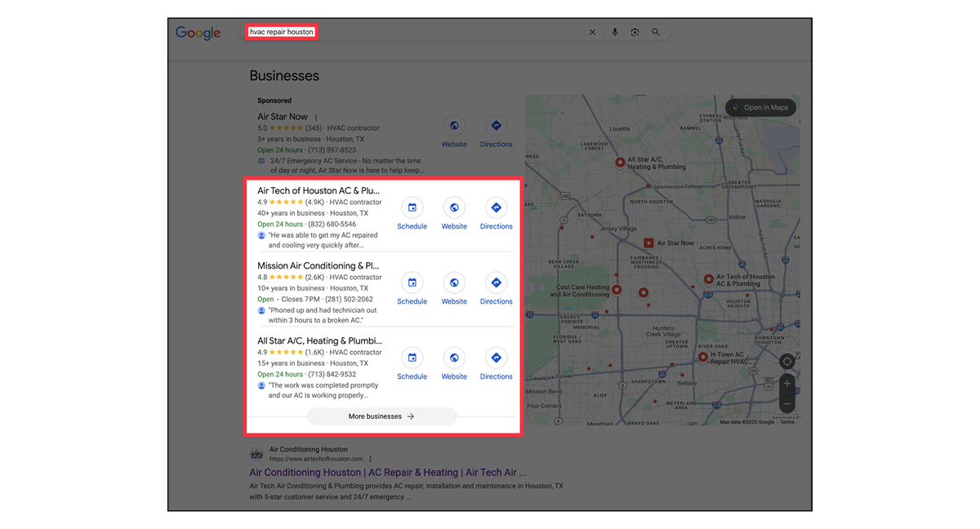Clear the search query with X icon
The height and width of the screenshot is (529, 980).
click(x=592, y=33)
